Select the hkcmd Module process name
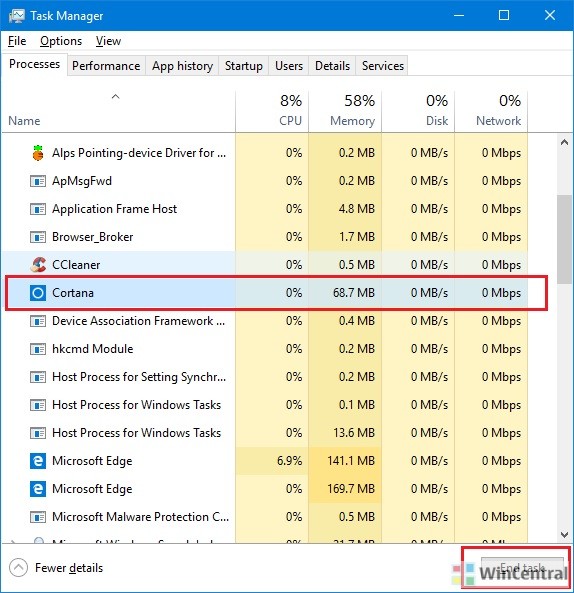Image resolution: width=574 pixels, height=593 pixels. pos(93,349)
